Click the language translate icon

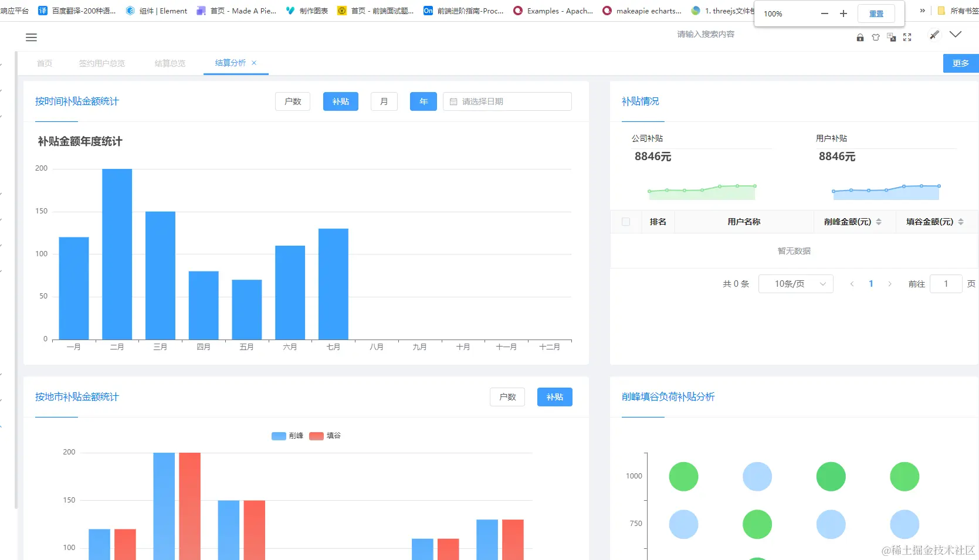892,38
